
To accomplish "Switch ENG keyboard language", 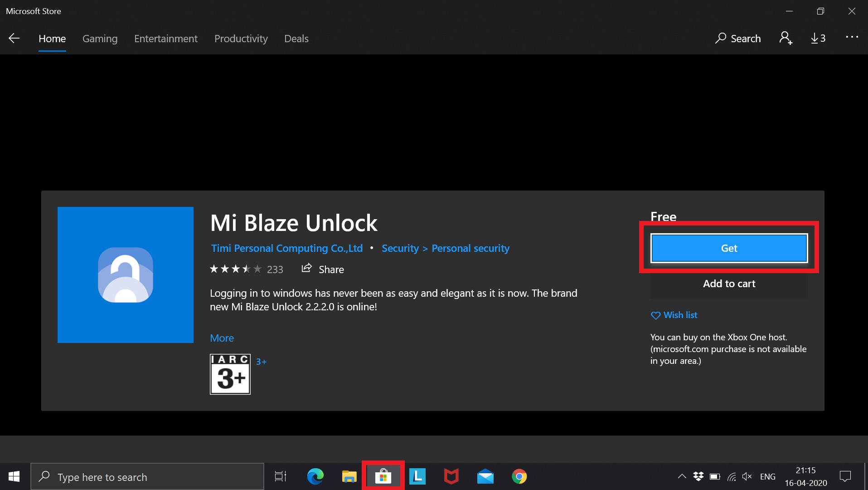I will coord(768,476).
